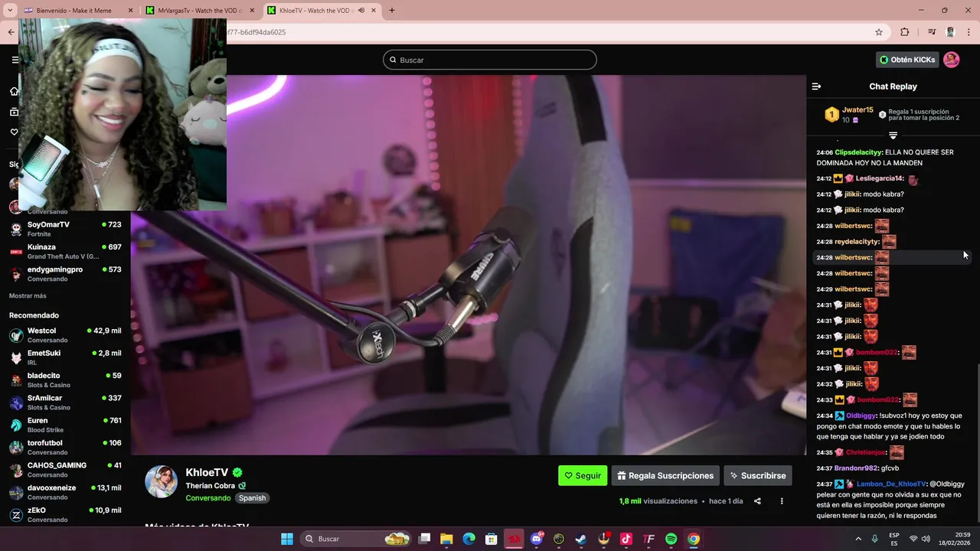Open recommended channel SrAmilcar

pyautogui.click(x=65, y=403)
